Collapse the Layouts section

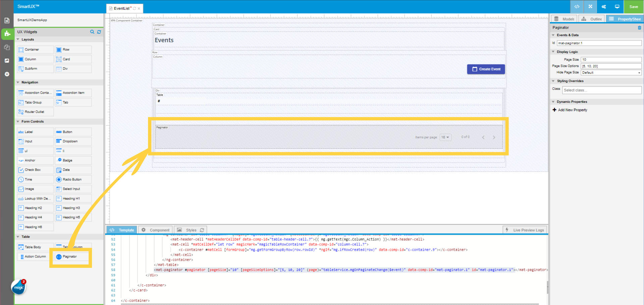[18, 40]
